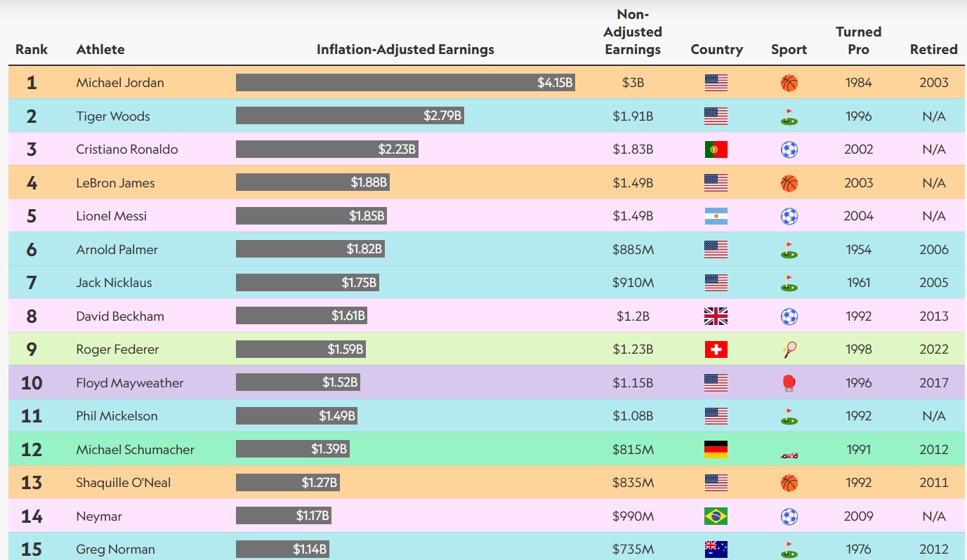Click Michael Jordan's basketball sport icon
Image resolution: width=967 pixels, height=560 pixels.
click(x=789, y=83)
